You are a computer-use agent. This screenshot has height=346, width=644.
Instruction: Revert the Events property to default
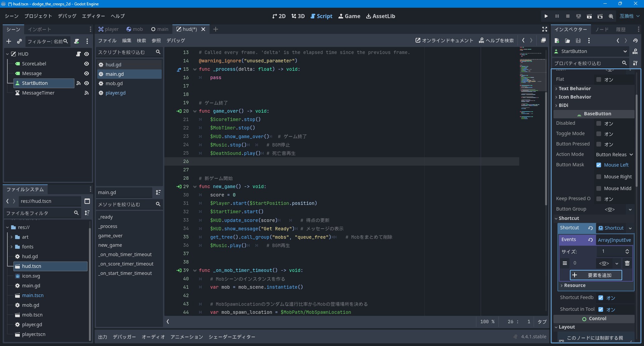pos(590,240)
